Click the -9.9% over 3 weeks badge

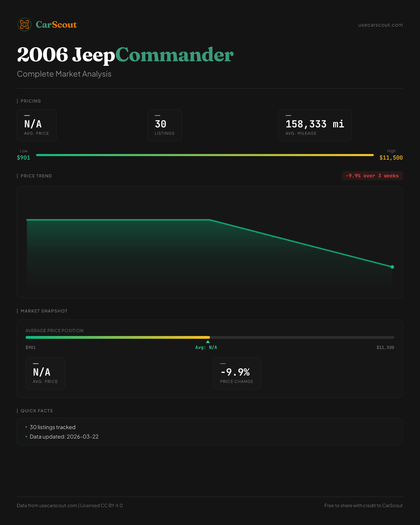(x=372, y=176)
